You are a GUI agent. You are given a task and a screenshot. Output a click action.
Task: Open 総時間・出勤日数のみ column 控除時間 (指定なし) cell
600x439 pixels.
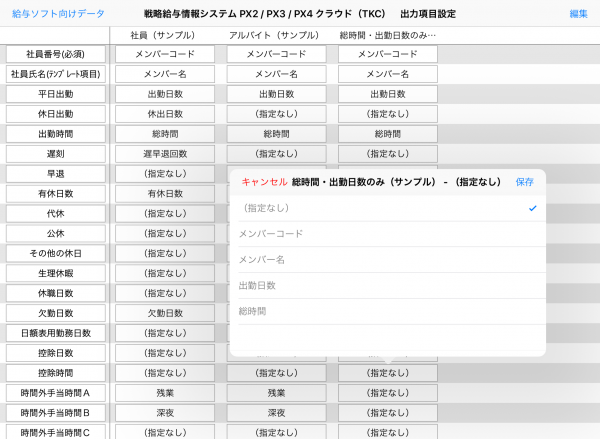click(x=388, y=373)
